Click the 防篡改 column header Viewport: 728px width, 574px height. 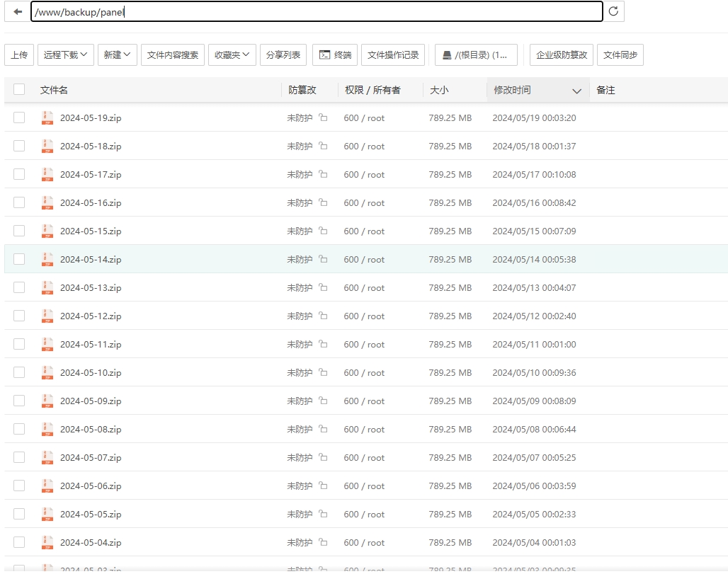click(x=302, y=90)
